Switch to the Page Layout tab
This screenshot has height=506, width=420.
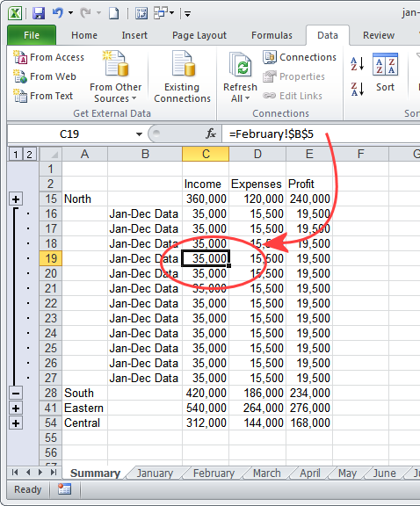pos(199,35)
